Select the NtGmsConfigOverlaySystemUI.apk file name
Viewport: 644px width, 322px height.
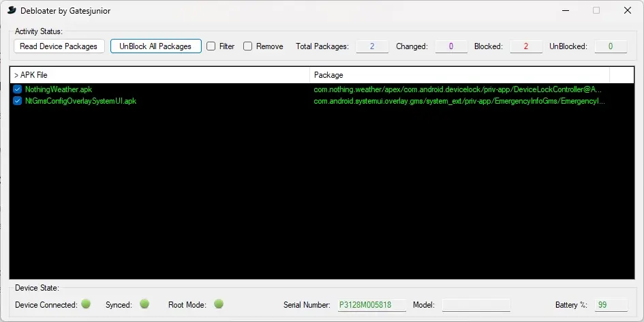coord(80,101)
